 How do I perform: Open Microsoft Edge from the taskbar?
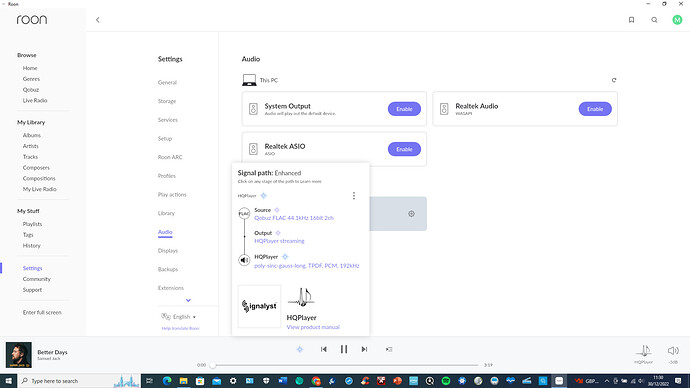(x=167, y=381)
